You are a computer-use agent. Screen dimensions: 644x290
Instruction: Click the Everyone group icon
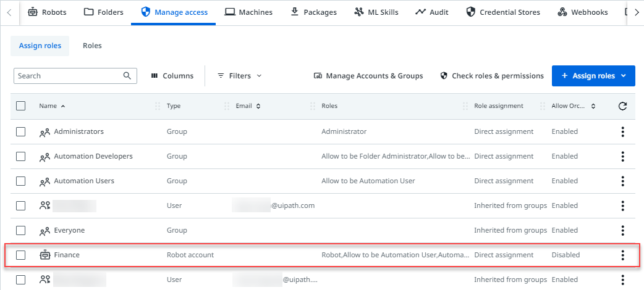coord(44,231)
